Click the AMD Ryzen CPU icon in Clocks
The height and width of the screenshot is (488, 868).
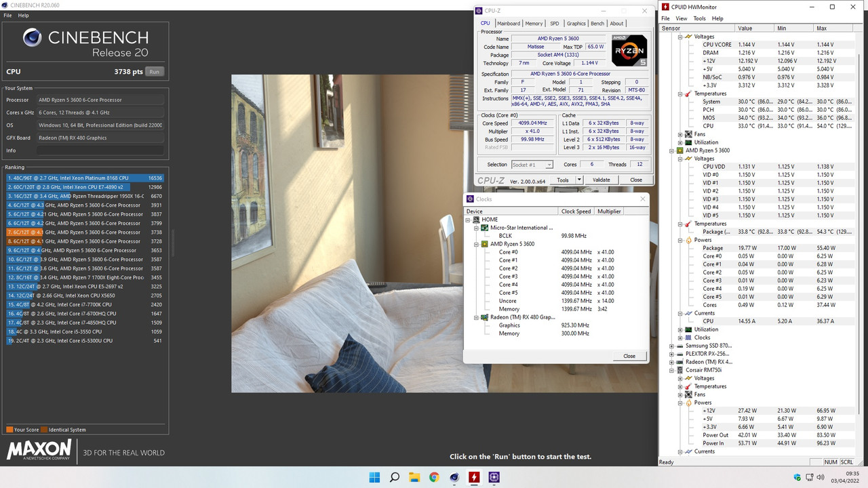[x=484, y=244]
